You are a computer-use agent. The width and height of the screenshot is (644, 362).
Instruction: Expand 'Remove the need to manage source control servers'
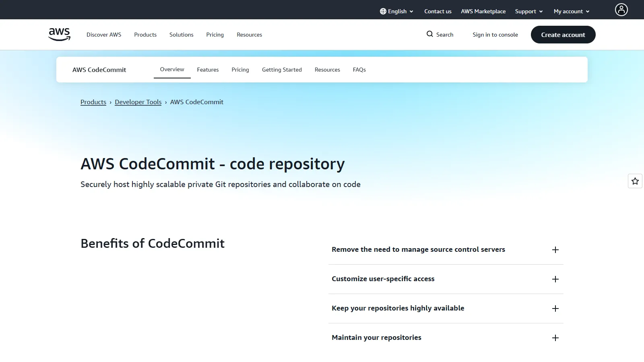pyautogui.click(x=555, y=249)
